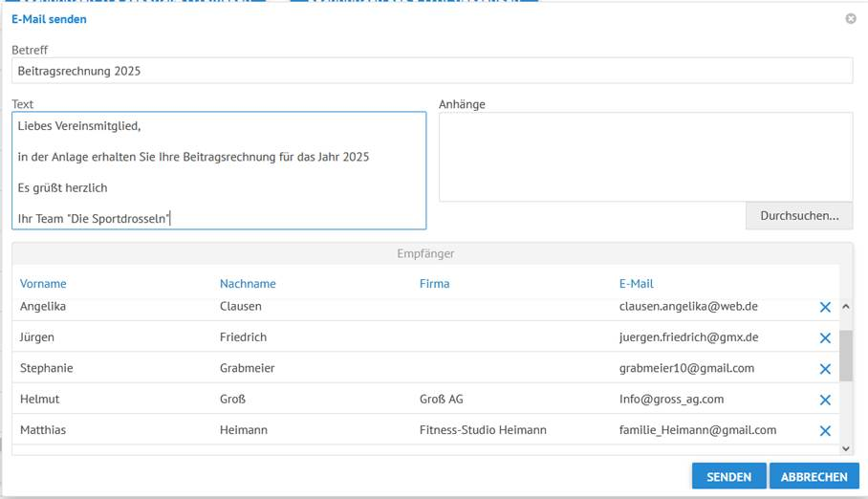Viewport: 868px width, 499px height.
Task: Remove Helmut Groß from recipients
Action: [x=825, y=401]
